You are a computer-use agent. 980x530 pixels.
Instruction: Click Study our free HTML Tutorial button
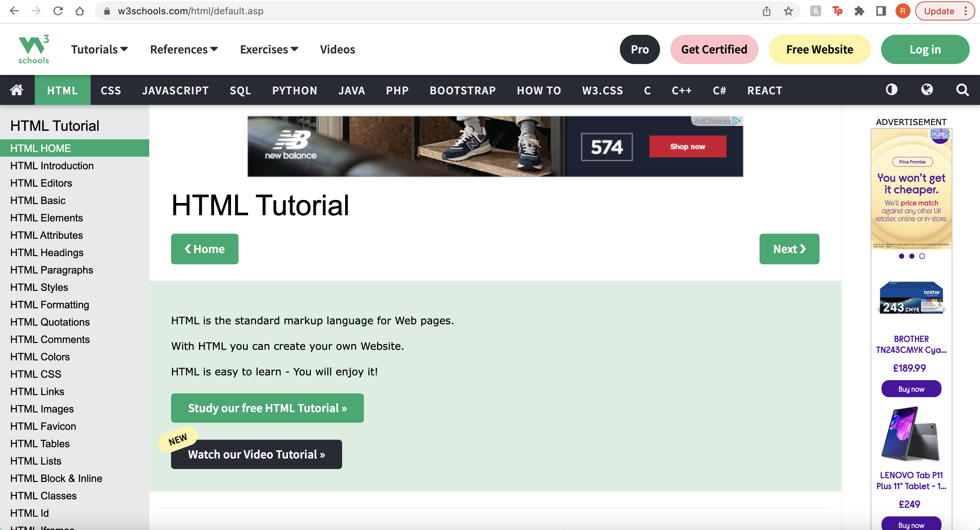[267, 408]
